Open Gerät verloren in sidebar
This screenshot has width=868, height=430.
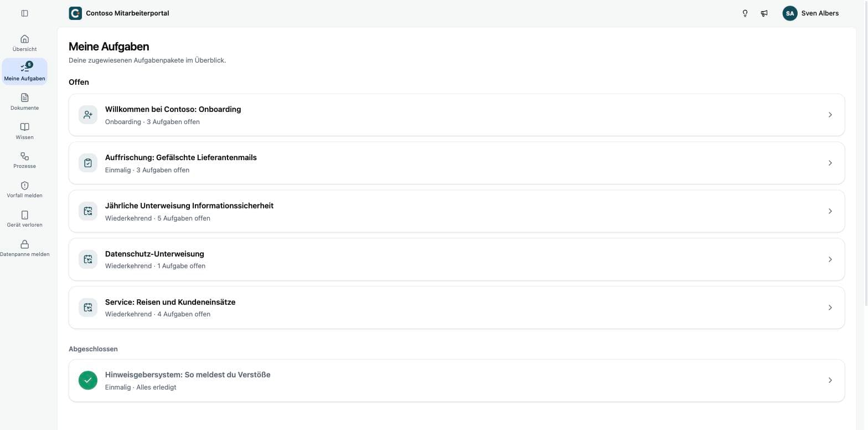click(x=24, y=219)
